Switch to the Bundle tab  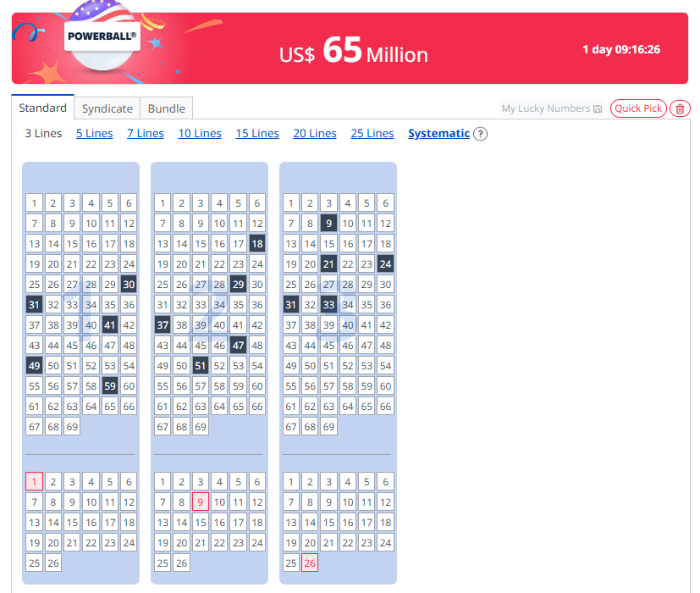[x=167, y=108]
